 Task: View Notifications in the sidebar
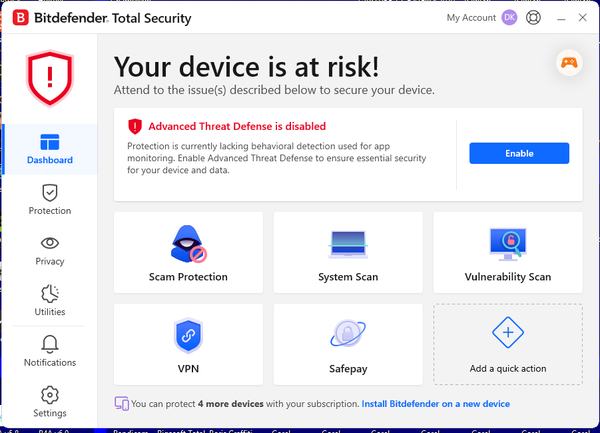pyautogui.click(x=49, y=351)
